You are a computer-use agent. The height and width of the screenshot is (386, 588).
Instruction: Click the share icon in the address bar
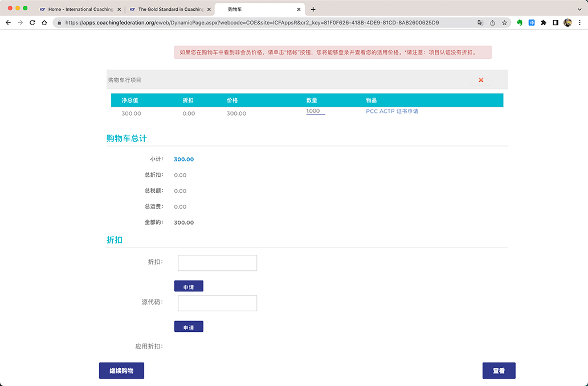point(492,23)
